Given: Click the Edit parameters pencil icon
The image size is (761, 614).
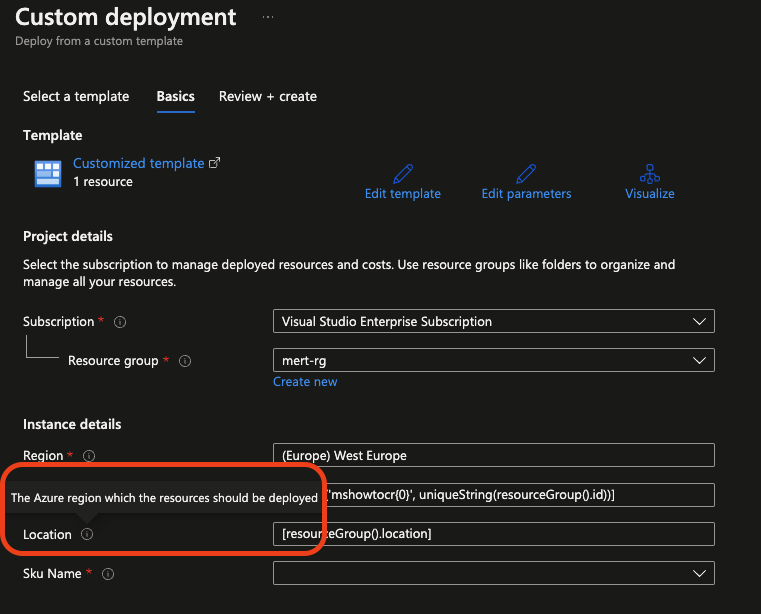Looking at the screenshot, I should point(526,173).
